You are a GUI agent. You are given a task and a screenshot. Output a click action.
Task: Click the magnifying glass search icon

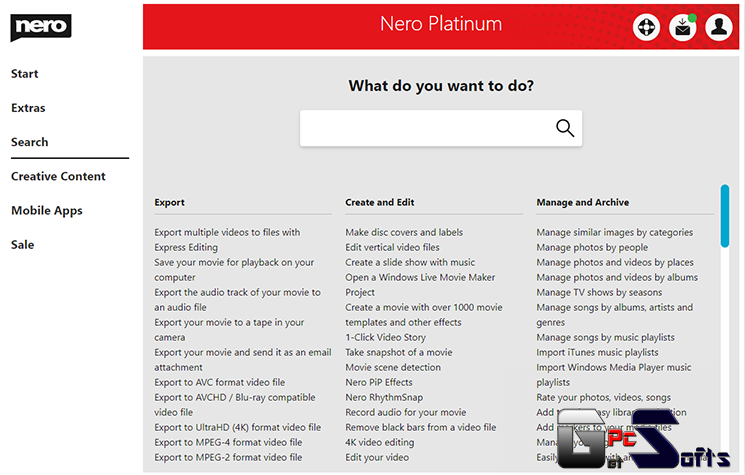pyautogui.click(x=565, y=128)
